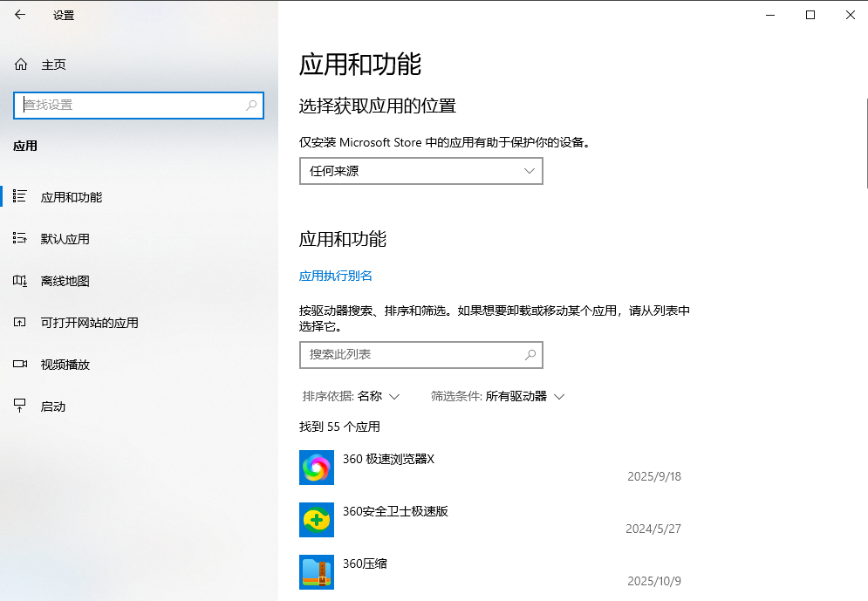
Task: Select 可打开网站的应用 sidebar entry
Action: 19,322
